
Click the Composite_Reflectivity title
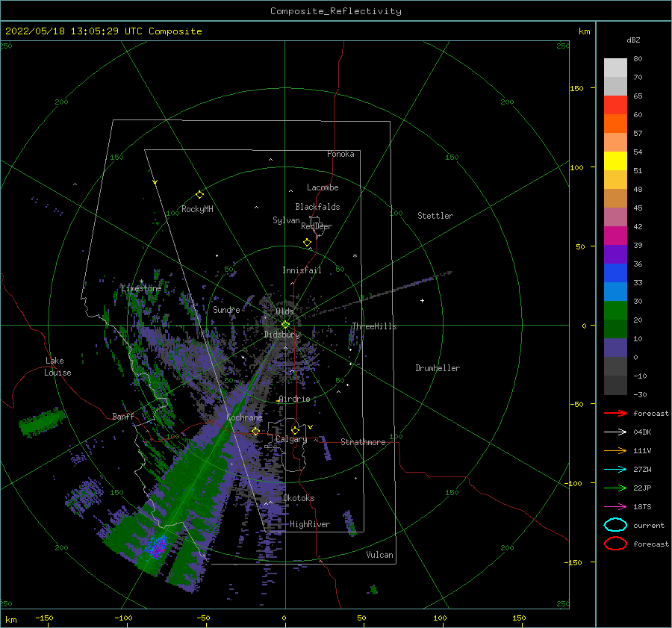pyautogui.click(x=335, y=11)
